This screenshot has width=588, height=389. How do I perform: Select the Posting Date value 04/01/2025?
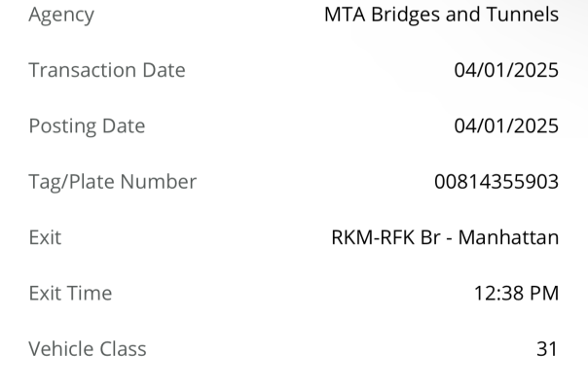click(x=506, y=125)
